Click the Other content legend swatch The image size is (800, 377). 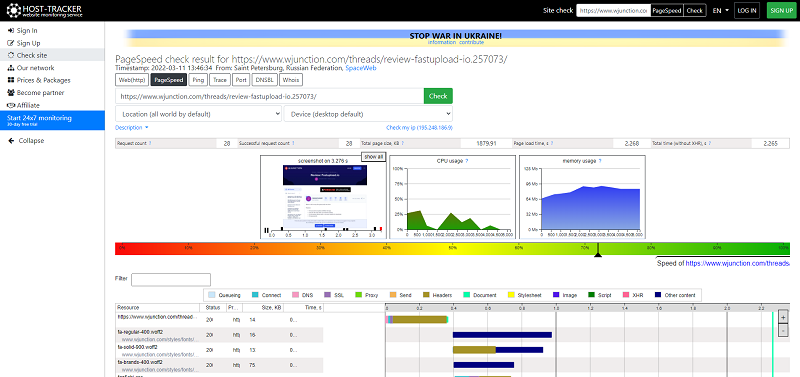click(658, 295)
